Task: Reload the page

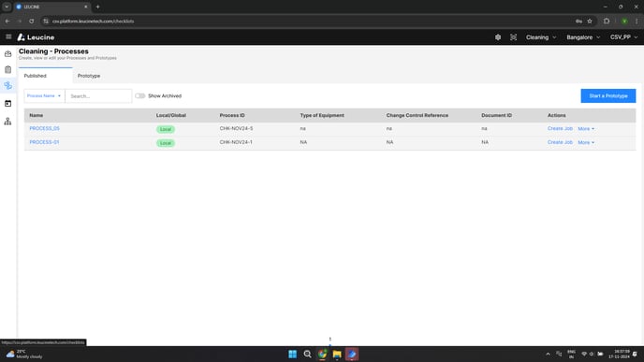Action: pyautogui.click(x=31, y=21)
